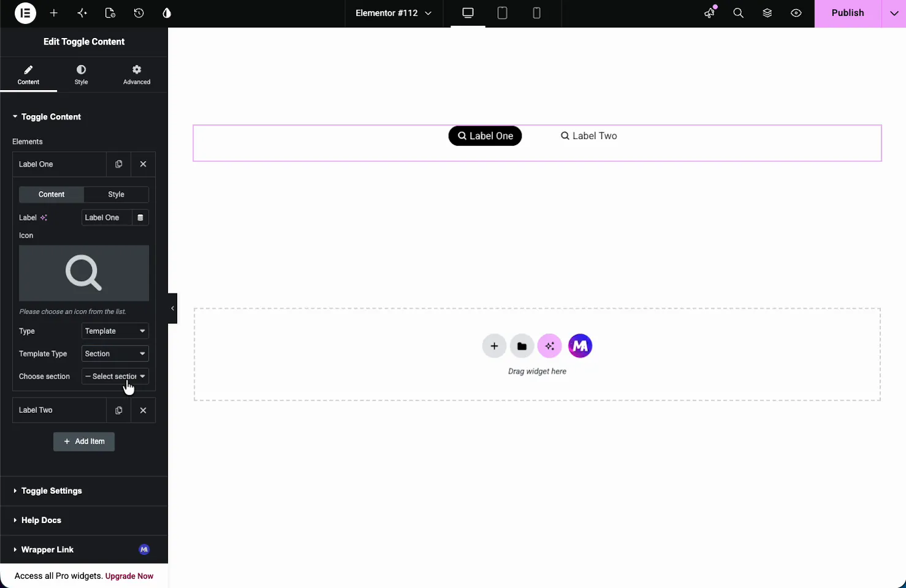Select the Label Two toggle on canvas
906x588 pixels.
click(589, 136)
